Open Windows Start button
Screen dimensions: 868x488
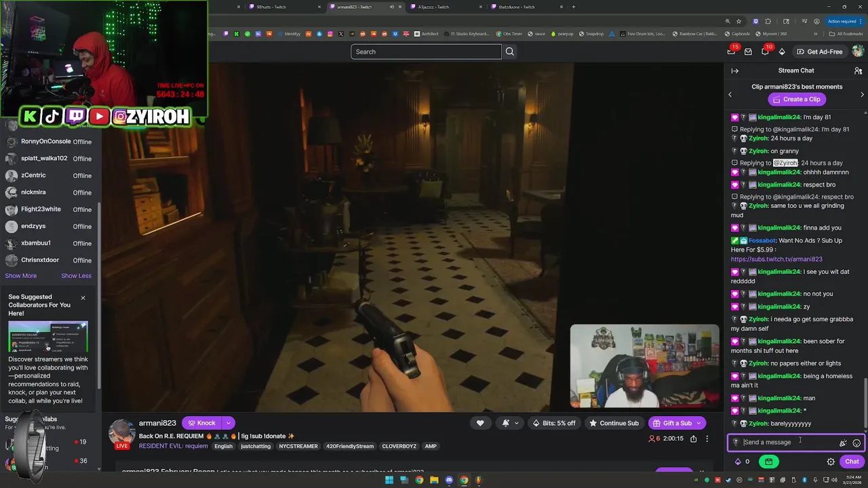[x=389, y=480]
